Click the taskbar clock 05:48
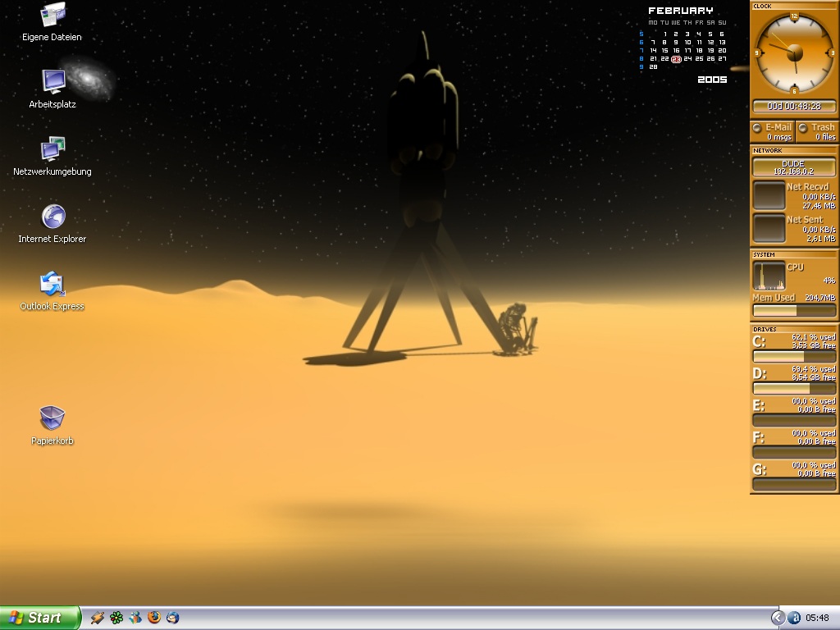Screen dimensions: 840x630 817,618
